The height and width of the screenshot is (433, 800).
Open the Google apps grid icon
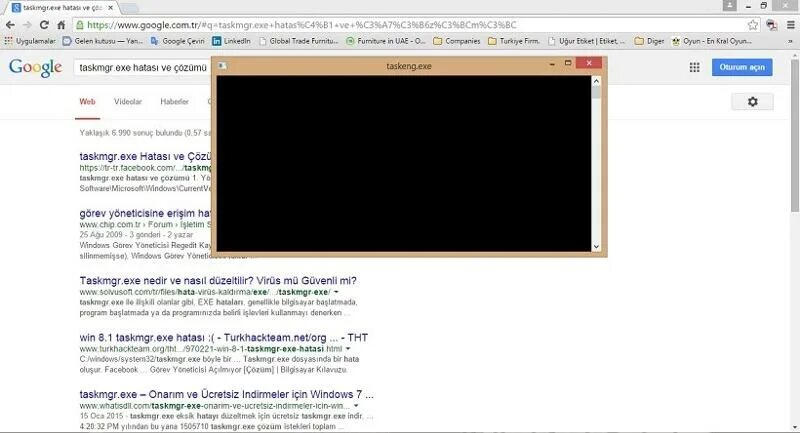[x=694, y=67]
